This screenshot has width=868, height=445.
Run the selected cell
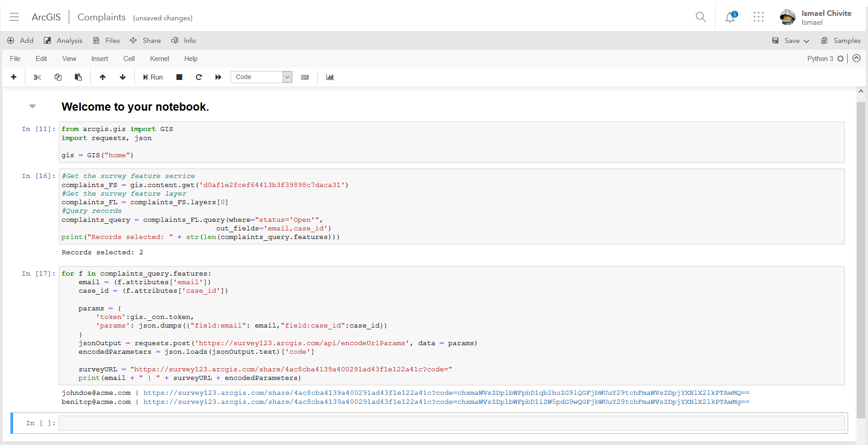point(153,77)
